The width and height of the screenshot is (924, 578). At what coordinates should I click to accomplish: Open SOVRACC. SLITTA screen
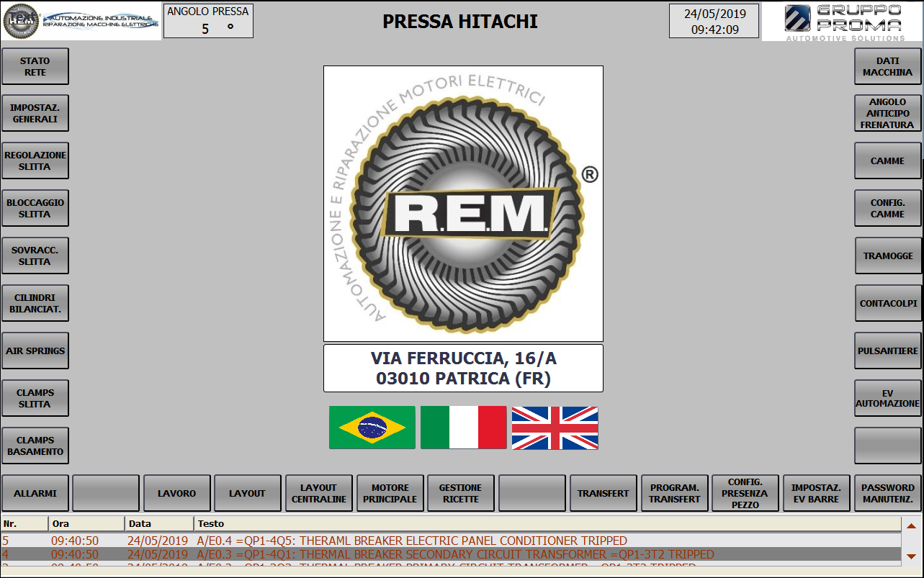coord(35,256)
